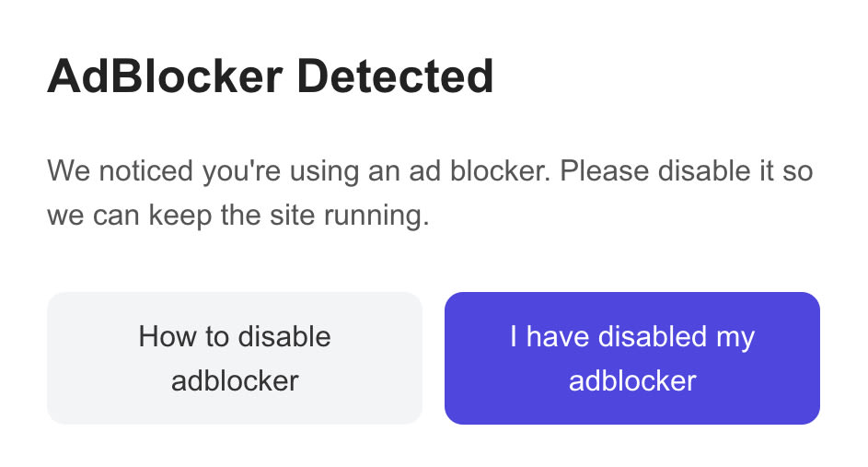Click the word "AdBlocker" in the heading
This screenshot has height=467, width=868.
[x=165, y=76]
